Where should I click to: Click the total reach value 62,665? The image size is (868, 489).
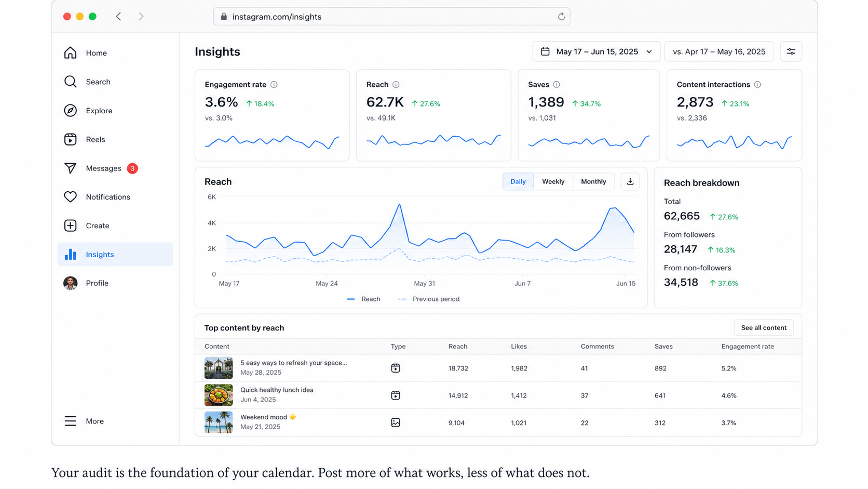click(x=682, y=216)
